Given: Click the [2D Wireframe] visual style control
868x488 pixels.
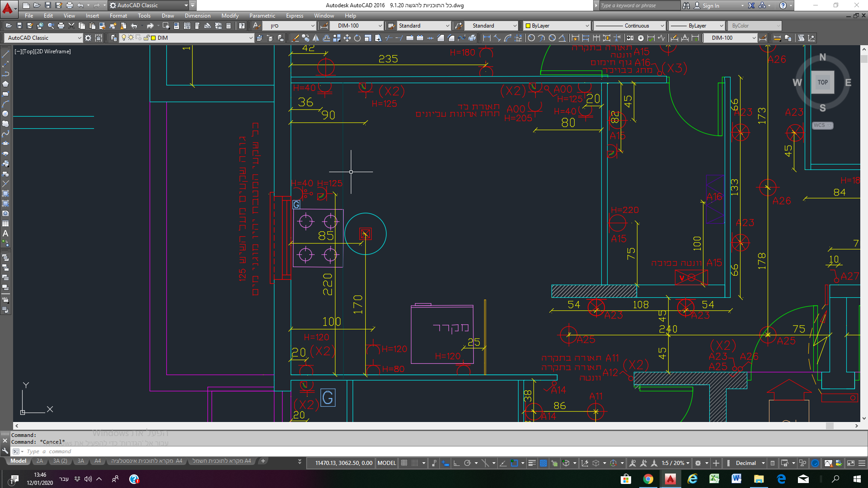Looking at the screenshot, I should click(53, 52).
